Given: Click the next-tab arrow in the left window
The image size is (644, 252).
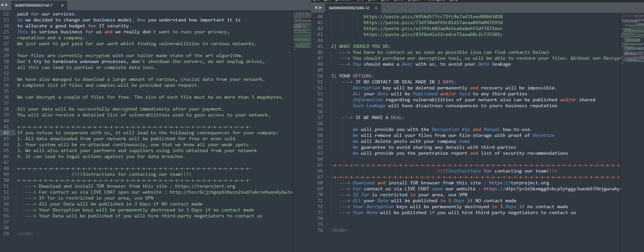Looking at the screenshot, I should (6, 5).
